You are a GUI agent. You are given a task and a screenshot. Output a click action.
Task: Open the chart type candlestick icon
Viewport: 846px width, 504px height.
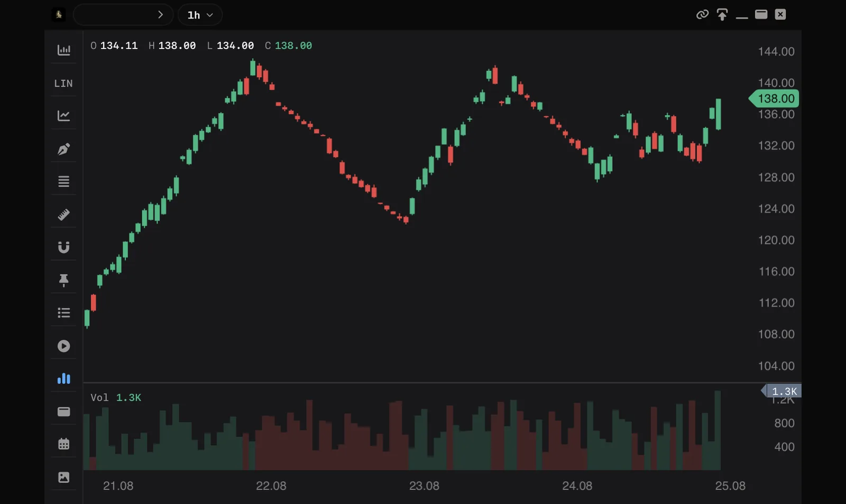coord(63,50)
